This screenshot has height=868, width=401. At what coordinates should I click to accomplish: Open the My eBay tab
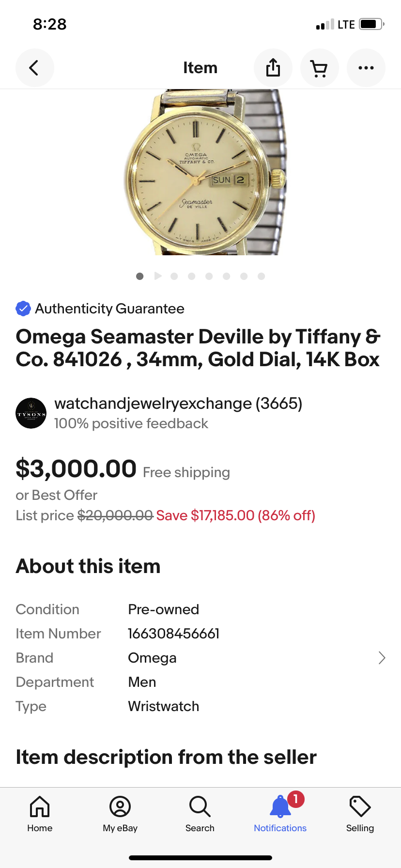pos(120,814)
